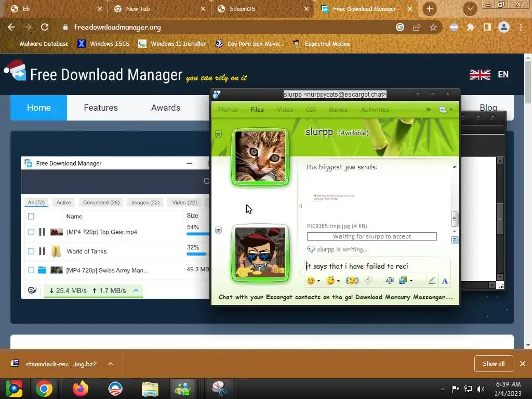Bookmark this page with the star icon
The image size is (532, 399).
(433, 27)
